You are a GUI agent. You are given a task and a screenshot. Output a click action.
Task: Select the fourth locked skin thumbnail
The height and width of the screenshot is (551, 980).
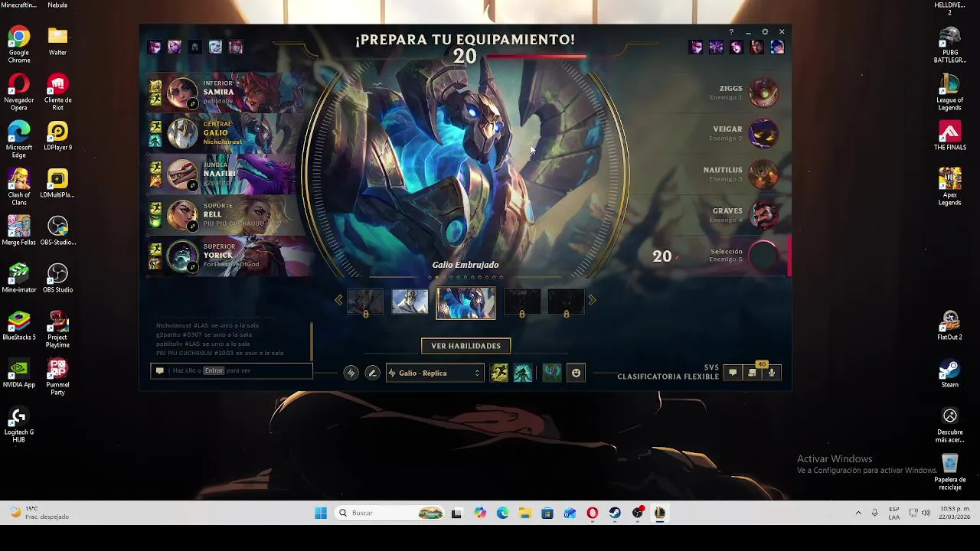pyautogui.click(x=521, y=302)
